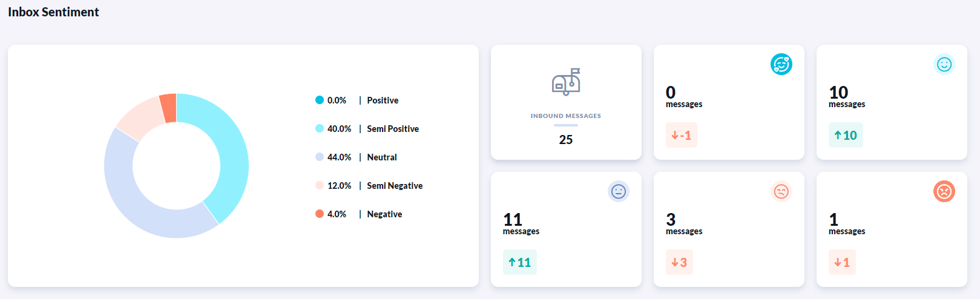Click the up 11 change badge
The height and width of the screenshot is (299, 980).
pos(519,263)
